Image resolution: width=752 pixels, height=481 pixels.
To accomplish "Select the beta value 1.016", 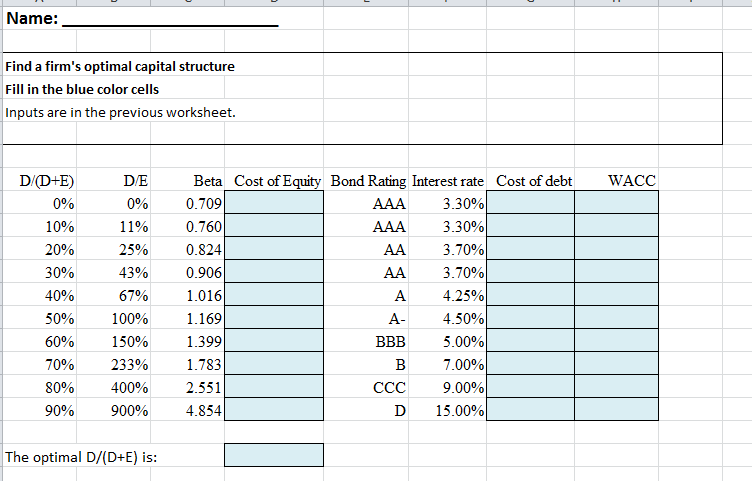I will point(204,295).
